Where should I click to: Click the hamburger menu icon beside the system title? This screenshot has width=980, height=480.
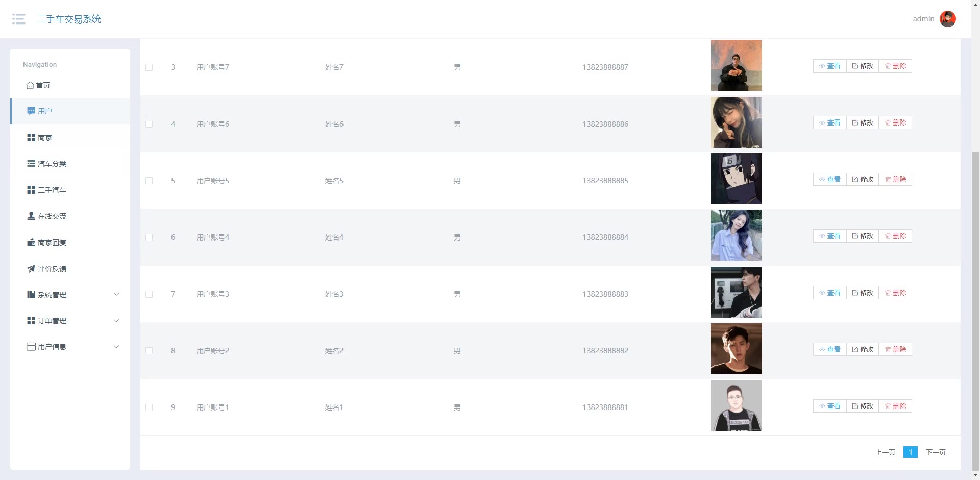pos(19,19)
